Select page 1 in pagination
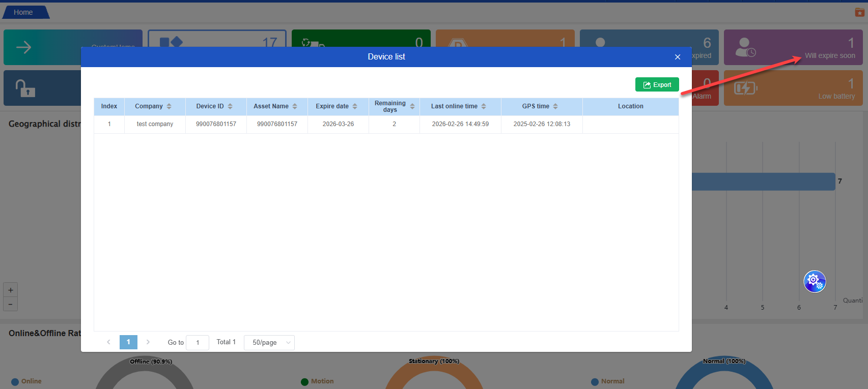 click(128, 342)
